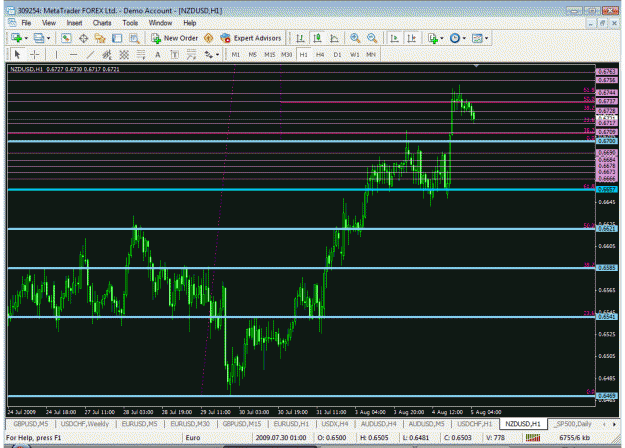Switch timeframe to M1

click(x=236, y=55)
